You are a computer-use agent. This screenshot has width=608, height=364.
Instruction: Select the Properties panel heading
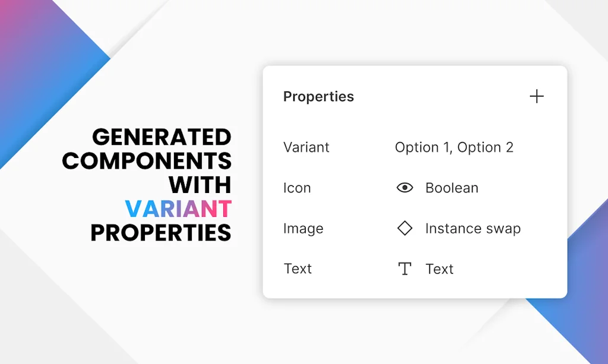[x=318, y=97]
